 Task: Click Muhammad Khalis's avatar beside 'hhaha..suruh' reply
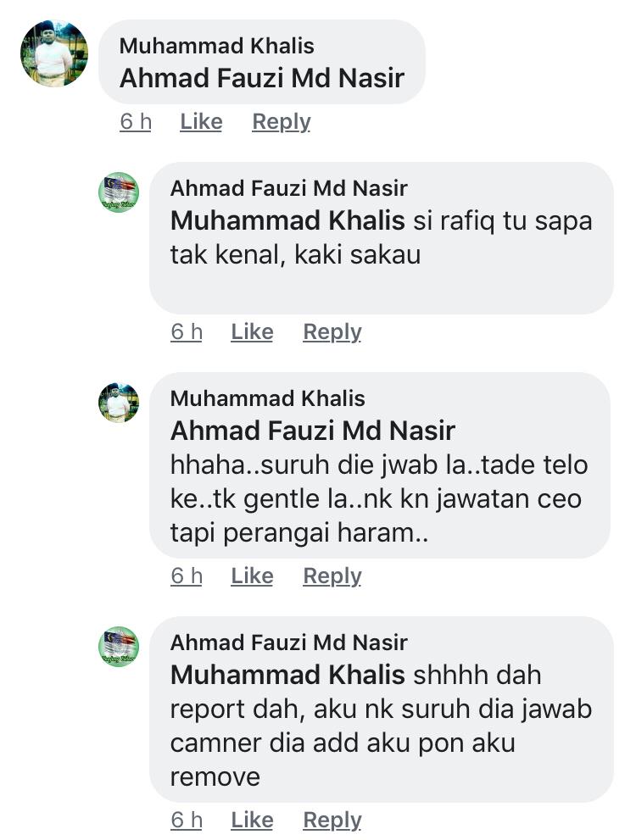click(118, 403)
